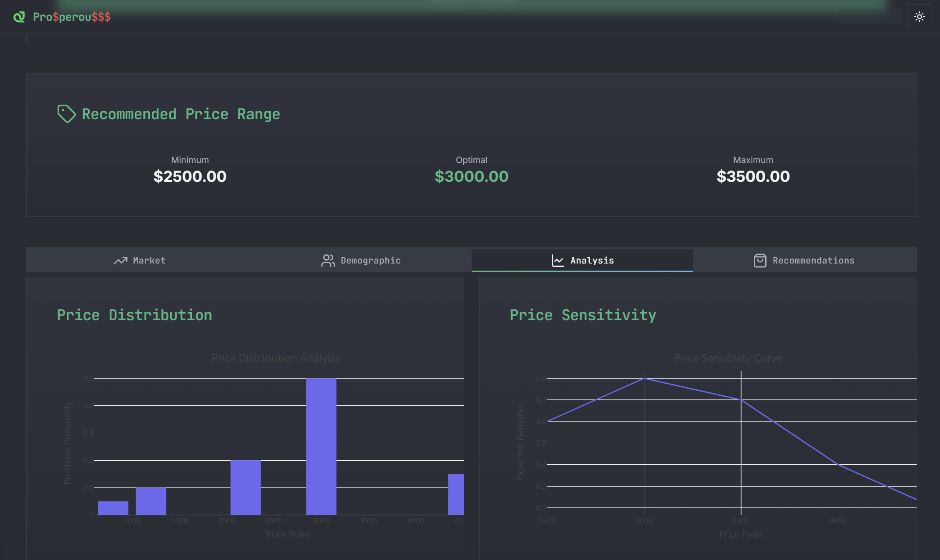Click the line chart icon on Analysis tab
940x560 pixels.
point(558,261)
